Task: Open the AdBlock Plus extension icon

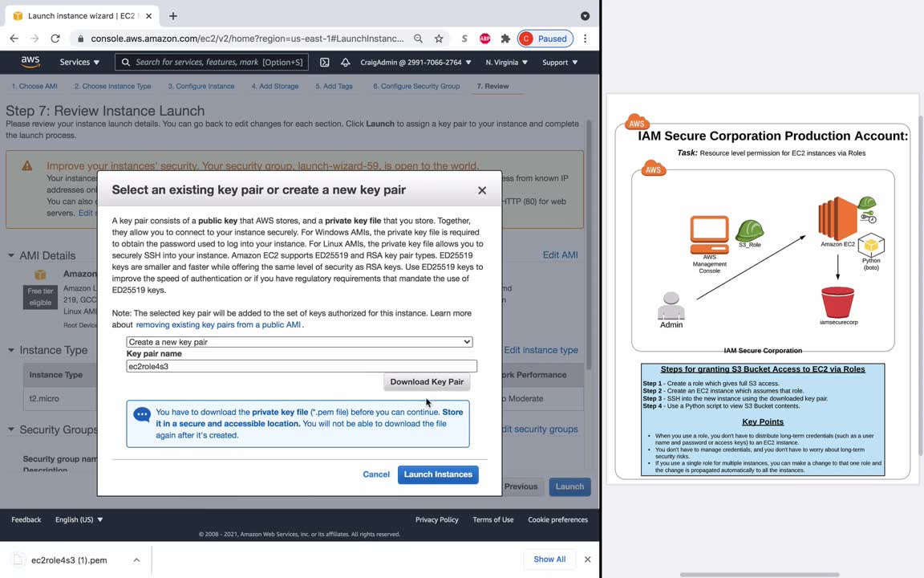Action: 485,39
